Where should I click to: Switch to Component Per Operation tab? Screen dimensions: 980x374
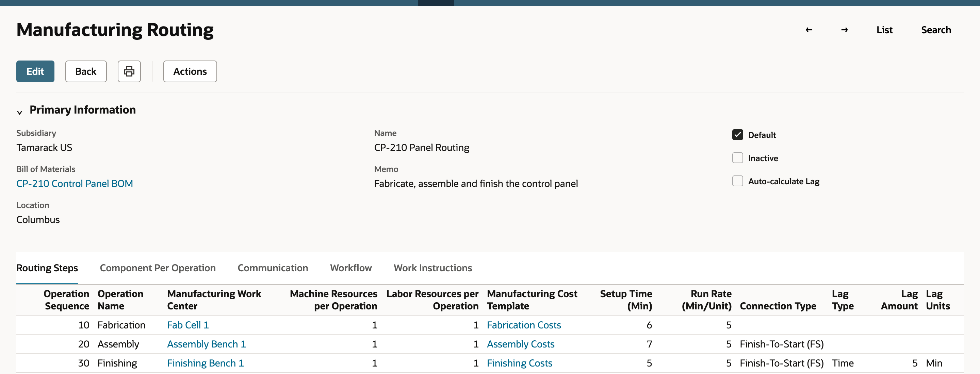(158, 268)
